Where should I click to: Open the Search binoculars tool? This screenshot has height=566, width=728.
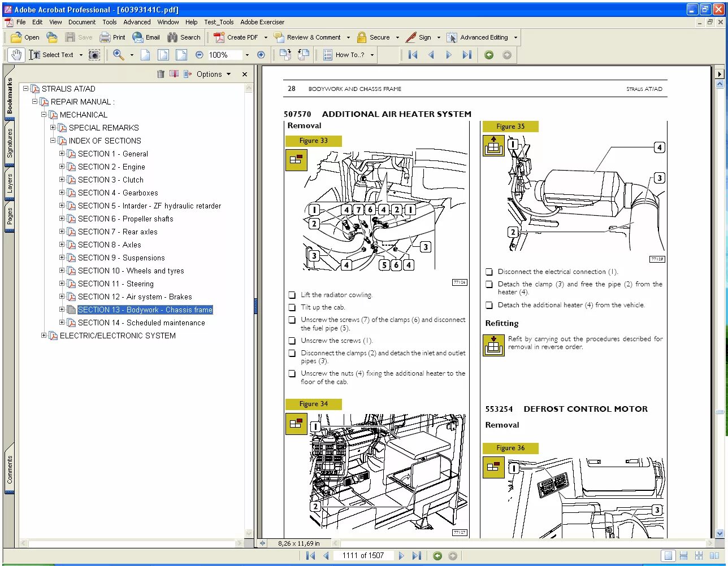click(x=184, y=37)
